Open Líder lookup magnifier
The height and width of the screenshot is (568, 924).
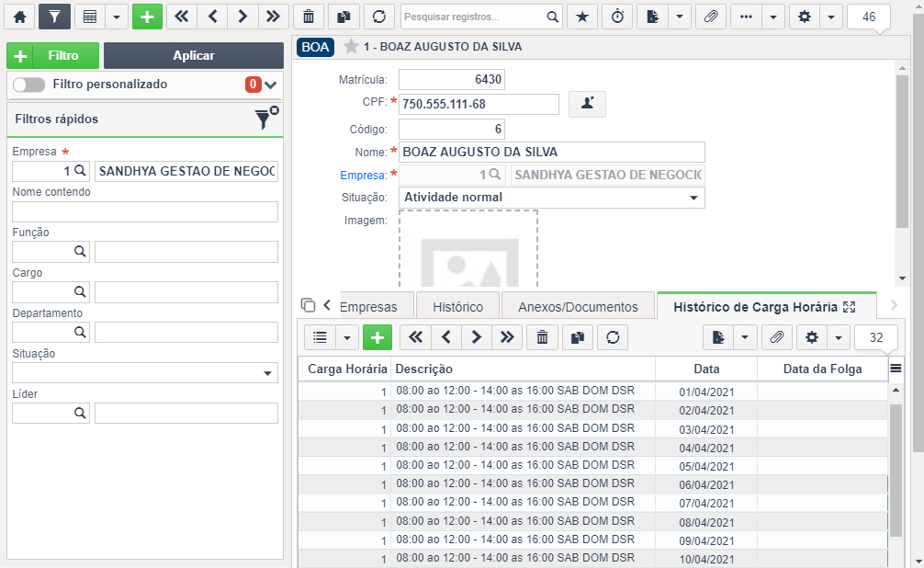pyautogui.click(x=80, y=413)
